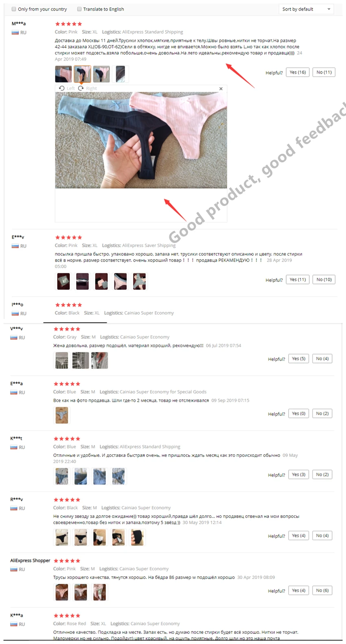Viewport: 346px width, 644px height.
Task: Open third thumbnail in V***v's review
Action: 100,360
